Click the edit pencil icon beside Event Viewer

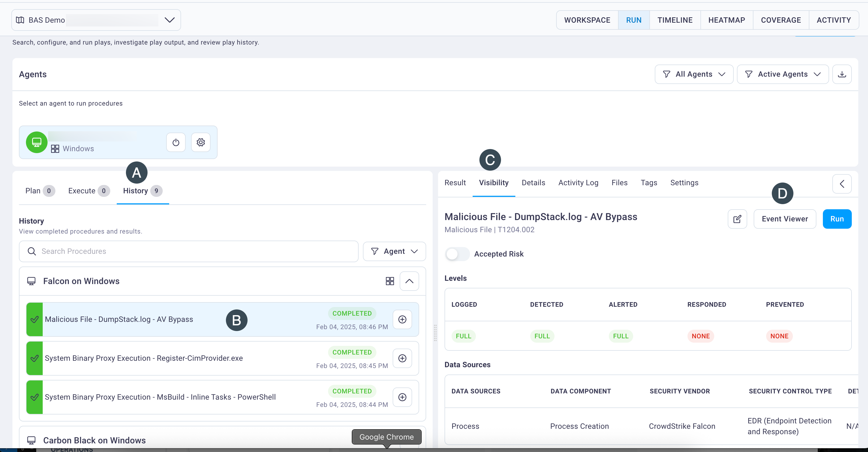[737, 219]
